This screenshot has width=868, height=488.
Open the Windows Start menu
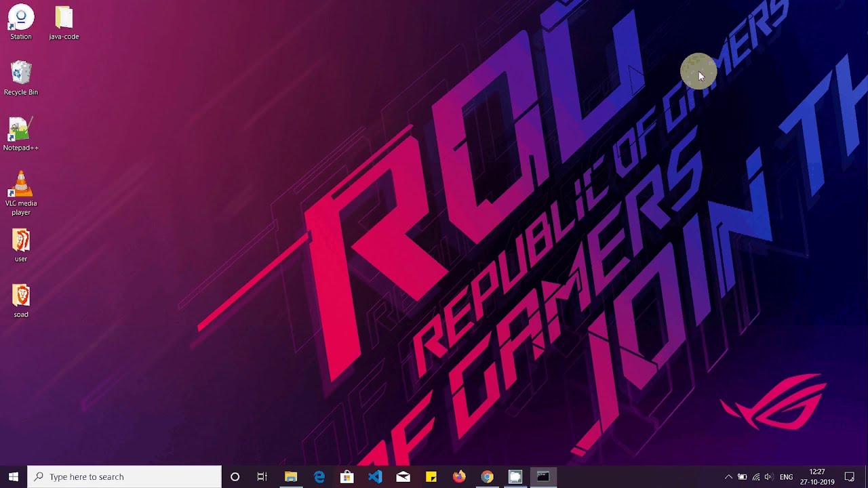tap(14, 476)
